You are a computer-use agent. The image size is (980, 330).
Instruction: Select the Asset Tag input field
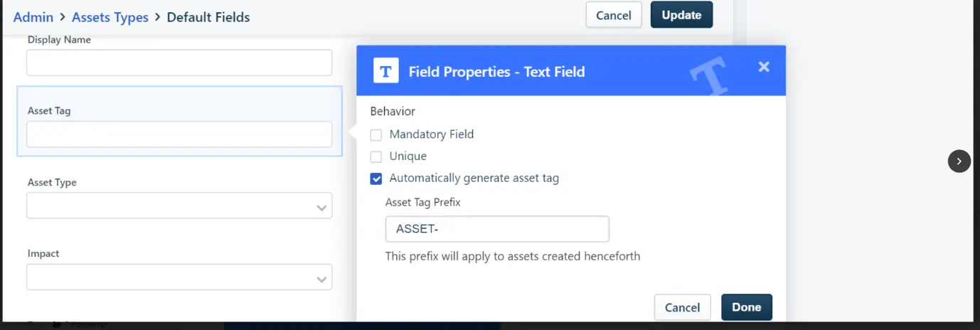[179, 134]
